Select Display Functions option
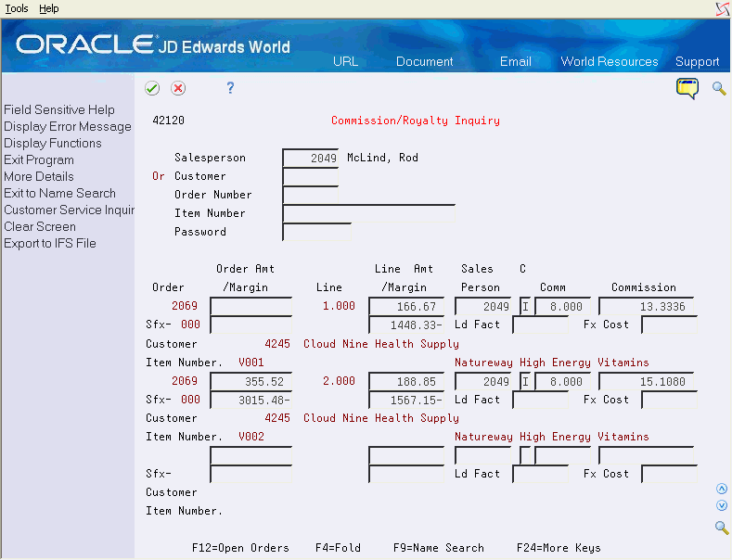 pyautogui.click(x=53, y=144)
